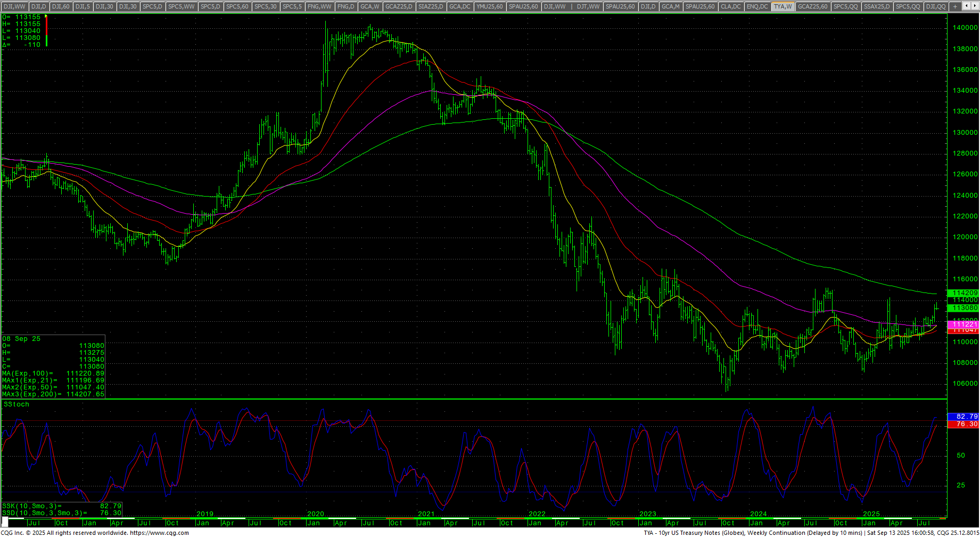Select the YMU25,60 tab
The height and width of the screenshot is (537, 980).
coord(489,6)
